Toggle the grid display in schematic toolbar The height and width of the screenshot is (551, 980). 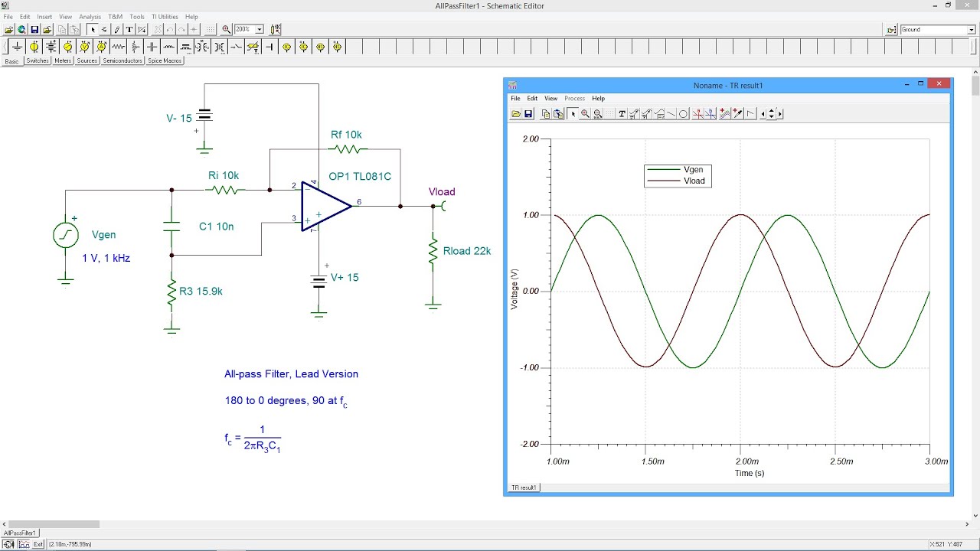pos(211,29)
